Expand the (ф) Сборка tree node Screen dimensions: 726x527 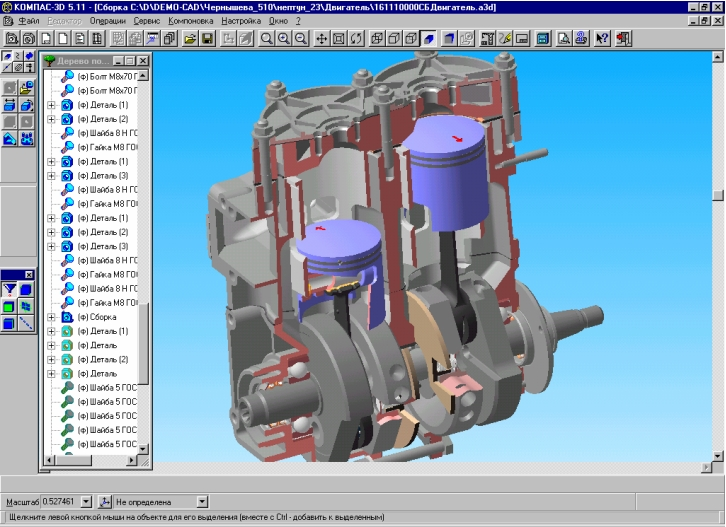(x=51, y=317)
